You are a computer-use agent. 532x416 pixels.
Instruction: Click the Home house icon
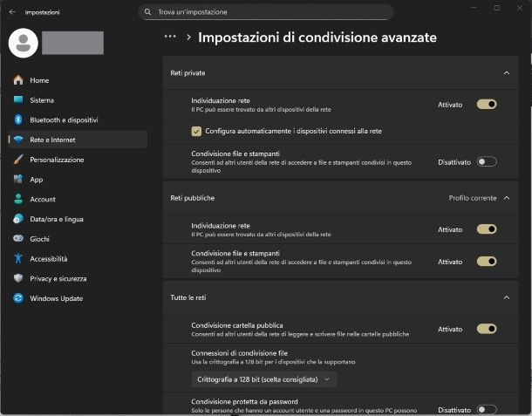click(x=18, y=80)
